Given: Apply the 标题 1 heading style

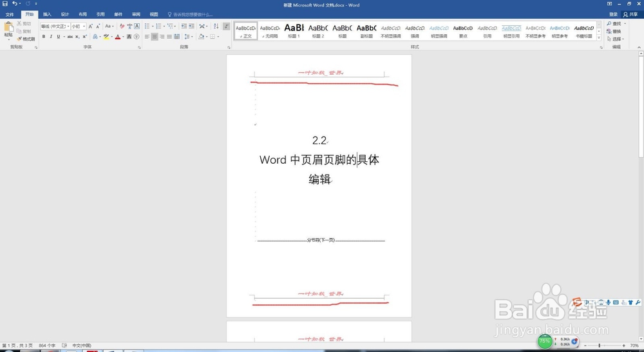Looking at the screenshot, I should coord(294,31).
